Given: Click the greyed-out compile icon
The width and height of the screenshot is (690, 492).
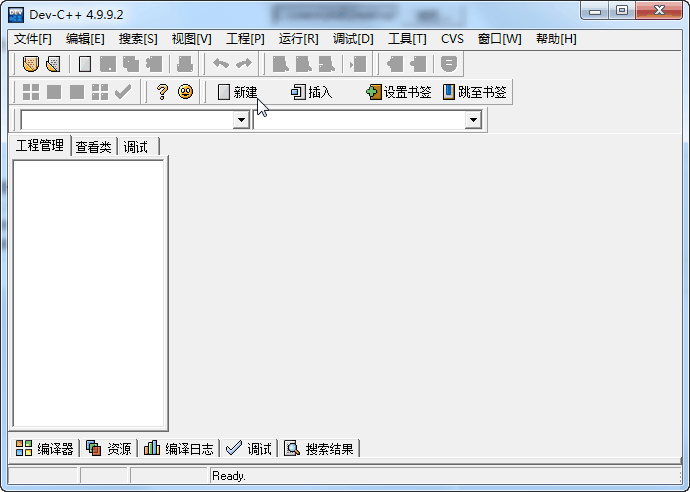Looking at the screenshot, I should (31, 92).
